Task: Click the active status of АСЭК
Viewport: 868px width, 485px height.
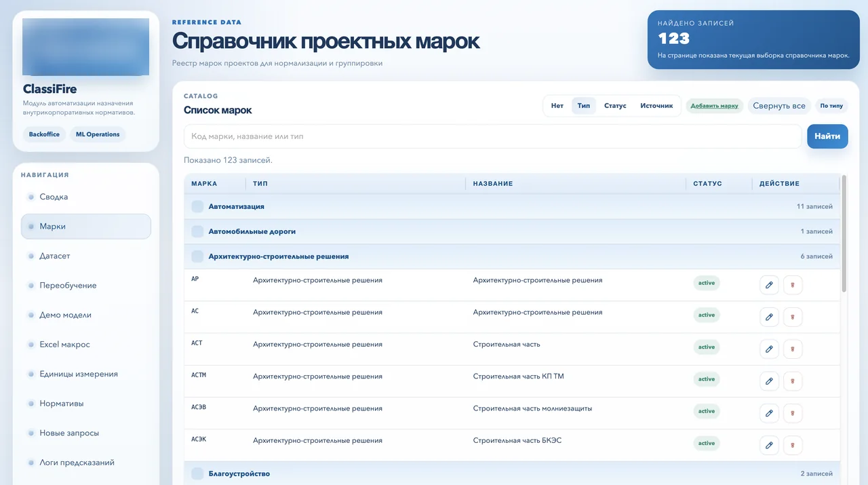Action: click(x=707, y=443)
